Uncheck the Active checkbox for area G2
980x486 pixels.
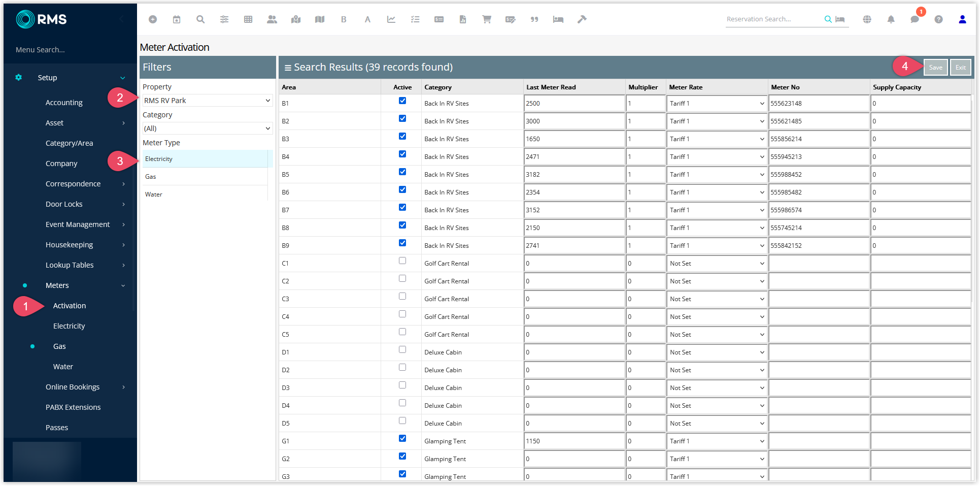(402, 456)
